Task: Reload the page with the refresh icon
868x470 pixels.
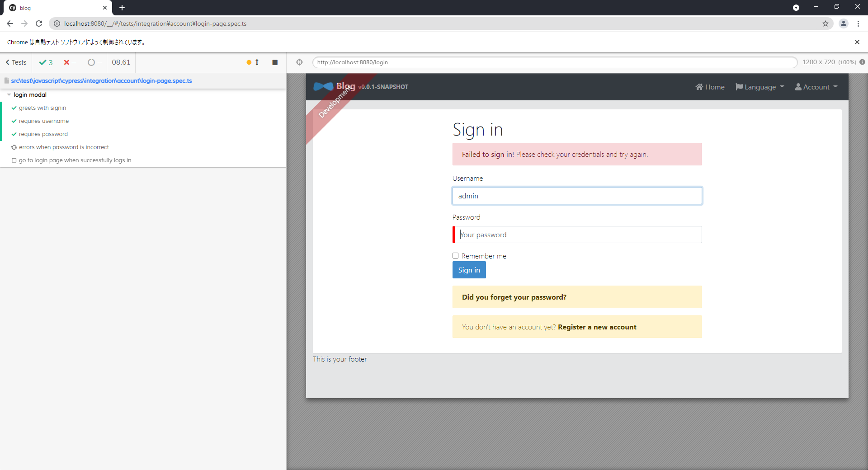Action: pyautogui.click(x=39, y=23)
